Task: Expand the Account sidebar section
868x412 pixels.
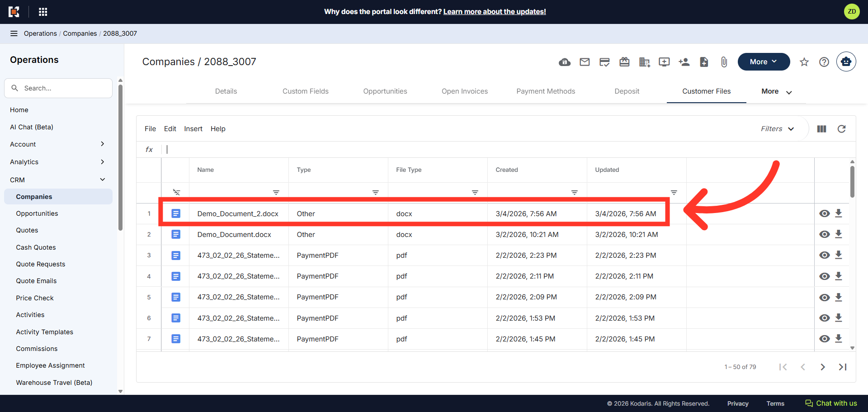Action: 103,144
